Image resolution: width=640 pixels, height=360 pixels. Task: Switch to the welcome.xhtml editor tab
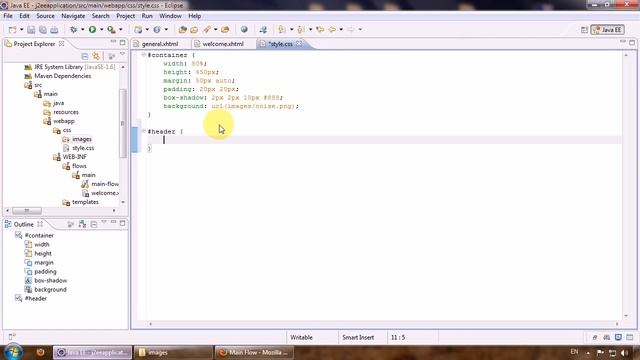click(x=223, y=44)
